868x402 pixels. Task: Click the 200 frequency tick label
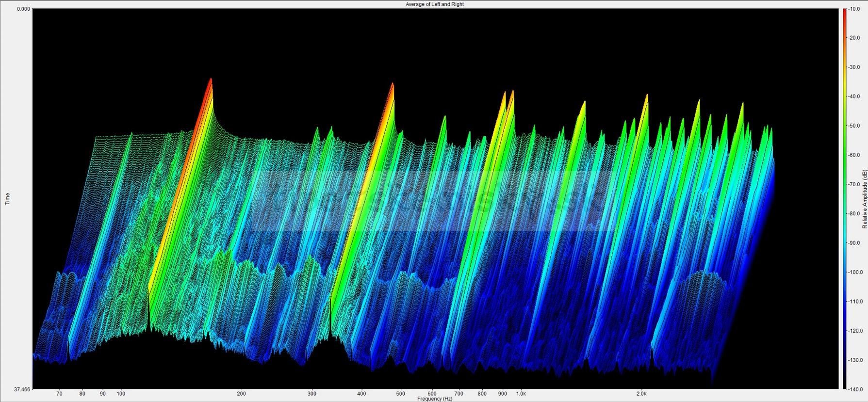tap(241, 394)
